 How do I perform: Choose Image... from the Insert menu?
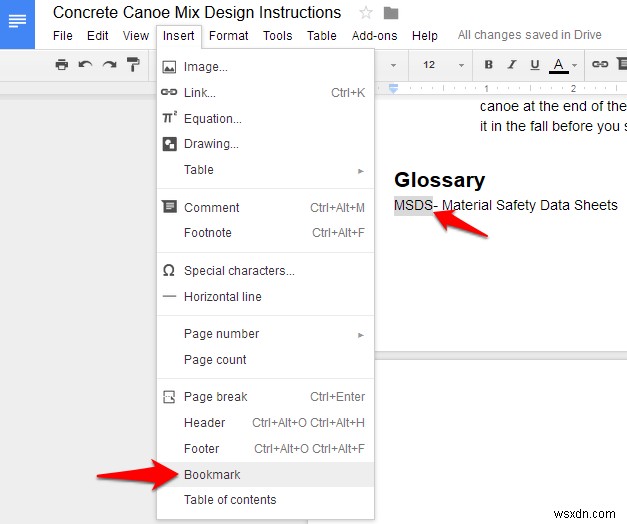(266, 67)
